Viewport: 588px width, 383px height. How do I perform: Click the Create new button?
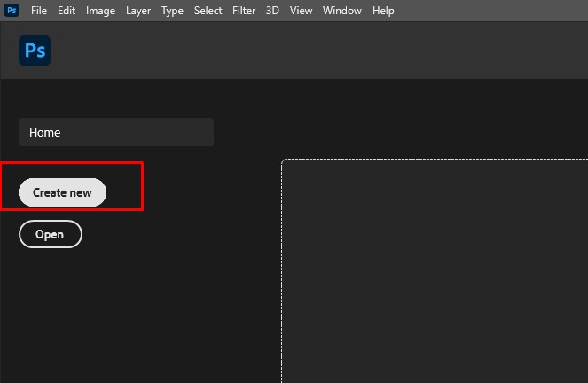[63, 192]
